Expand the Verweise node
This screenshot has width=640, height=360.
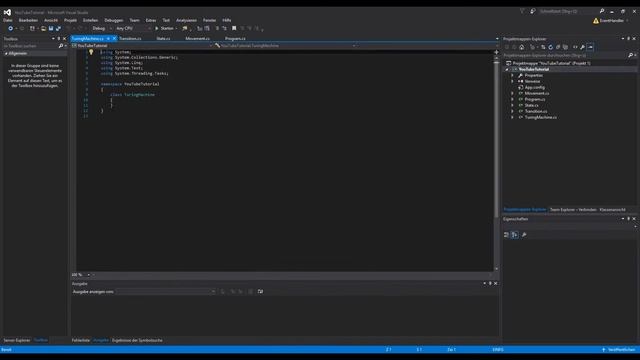512,81
